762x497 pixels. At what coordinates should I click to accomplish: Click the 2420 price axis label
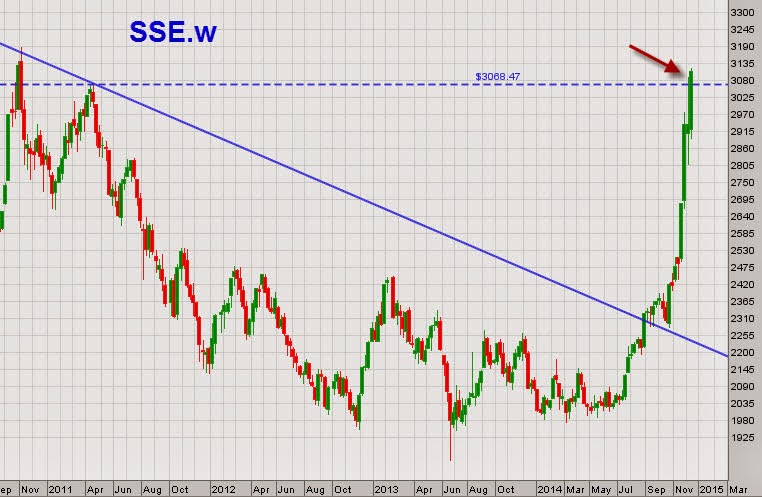(x=743, y=285)
